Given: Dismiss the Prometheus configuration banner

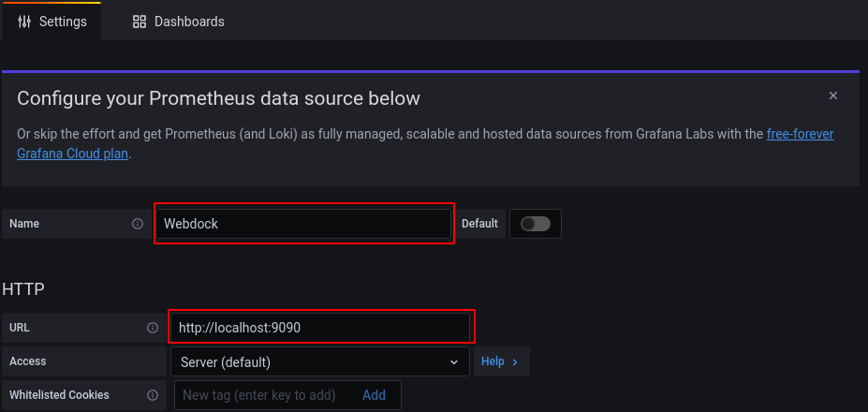Looking at the screenshot, I should click(x=832, y=96).
